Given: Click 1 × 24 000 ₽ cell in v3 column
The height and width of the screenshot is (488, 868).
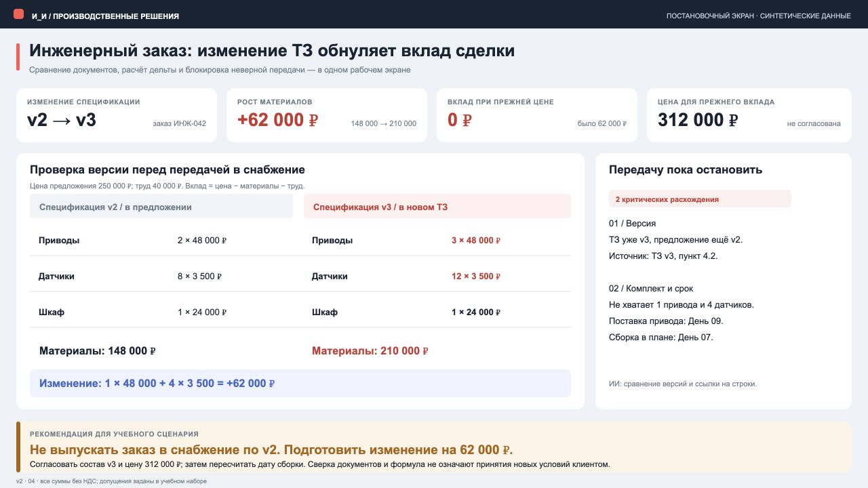Looking at the screenshot, I should [476, 312].
